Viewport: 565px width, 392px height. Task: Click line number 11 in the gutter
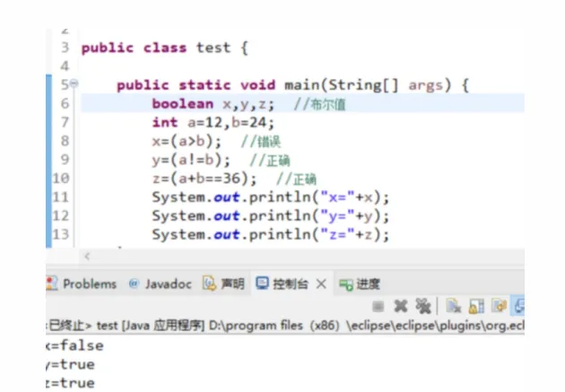coord(61,197)
